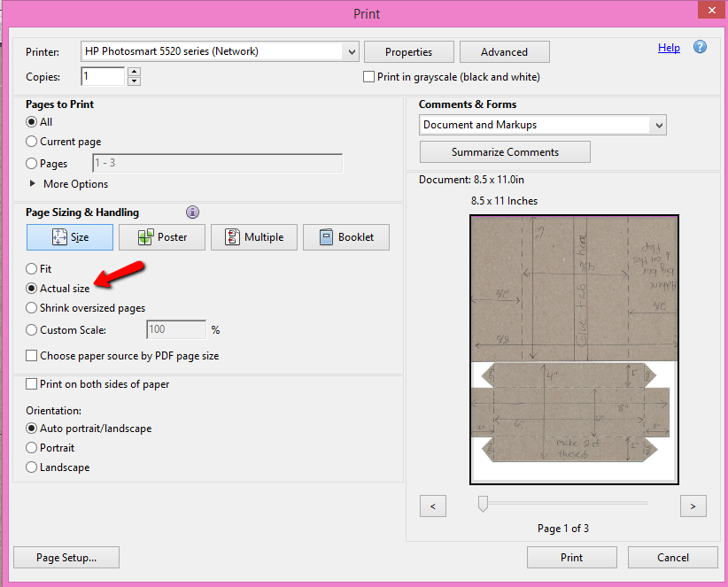Select Landscape orientation

pyautogui.click(x=32, y=467)
